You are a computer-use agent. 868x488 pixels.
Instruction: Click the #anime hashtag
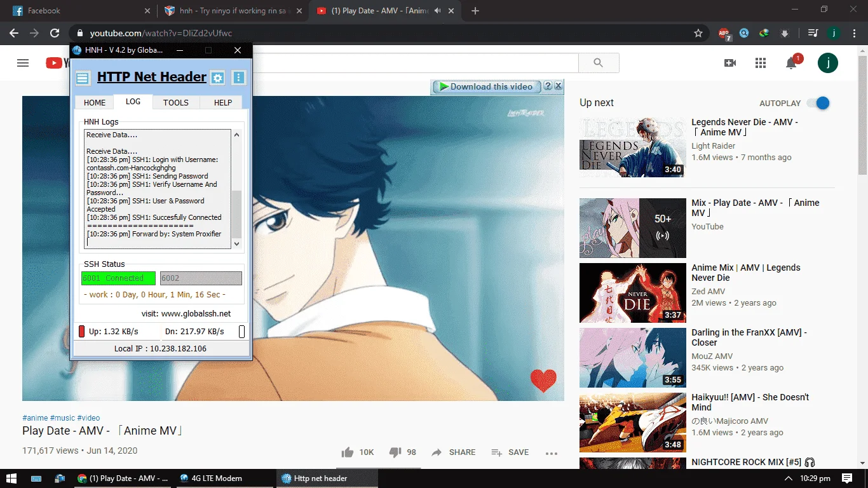(x=35, y=417)
